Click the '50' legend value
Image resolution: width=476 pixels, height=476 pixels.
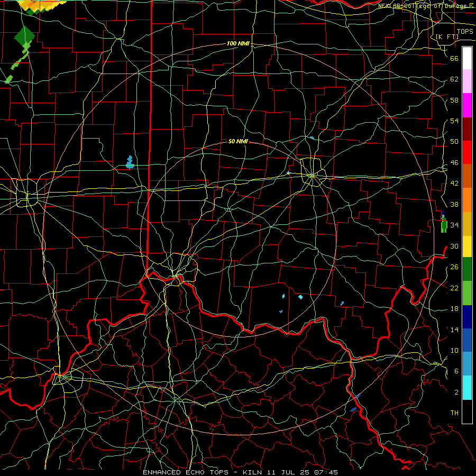tap(454, 142)
